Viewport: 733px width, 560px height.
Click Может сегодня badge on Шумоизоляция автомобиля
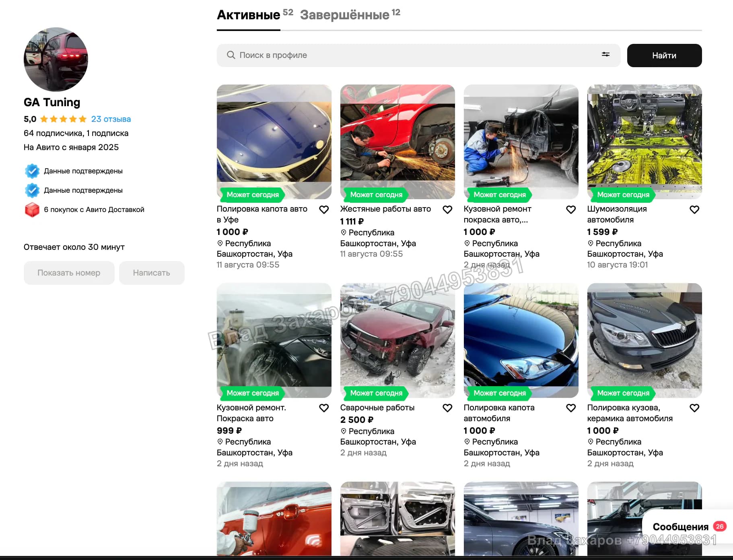click(x=623, y=195)
